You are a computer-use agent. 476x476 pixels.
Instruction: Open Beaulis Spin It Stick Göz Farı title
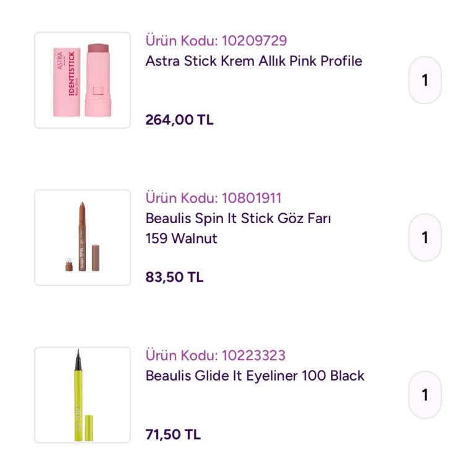tap(238, 218)
